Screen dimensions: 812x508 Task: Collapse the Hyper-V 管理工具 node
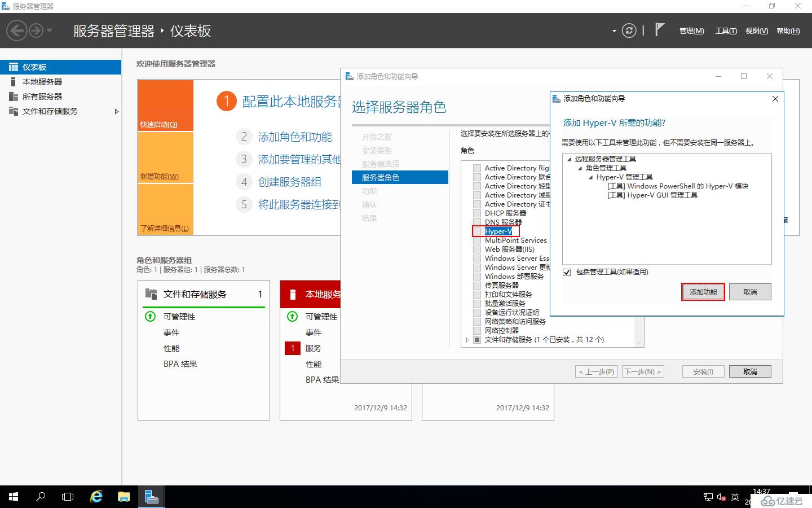pos(591,177)
